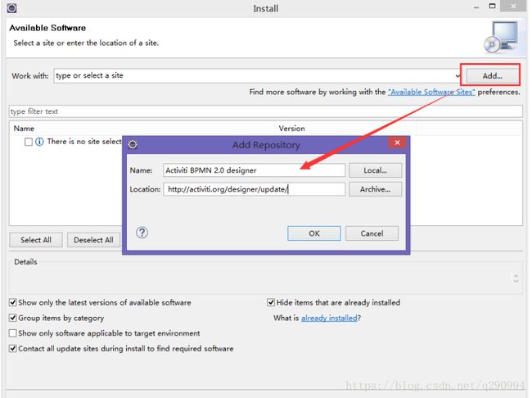The width and height of the screenshot is (532, 398).
Task: Confirm with OK in Add Repository
Action: [x=313, y=233]
